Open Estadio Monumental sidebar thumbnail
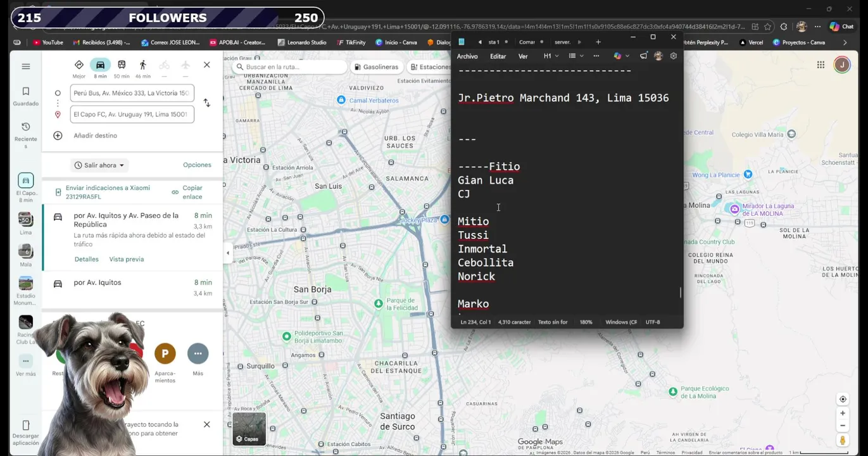Image resolution: width=868 pixels, height=456 pixels. (26, 291)
